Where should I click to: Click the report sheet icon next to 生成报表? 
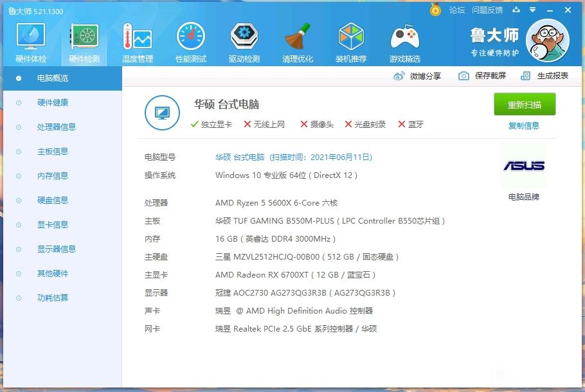coord(525,76)
